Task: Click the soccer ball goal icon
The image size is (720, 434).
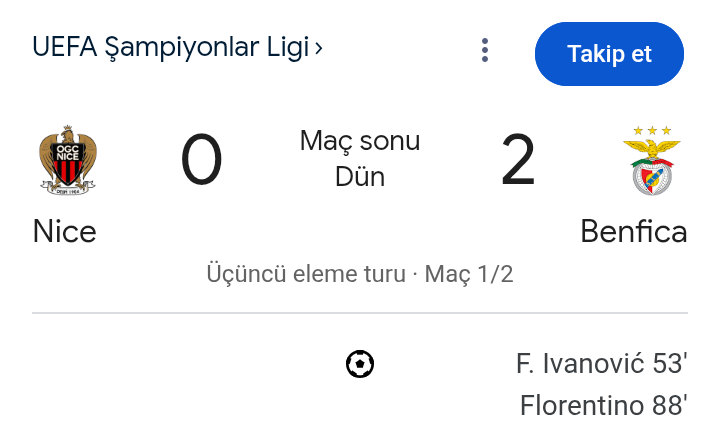Action: pyautogui.click(x=360, y=364)
